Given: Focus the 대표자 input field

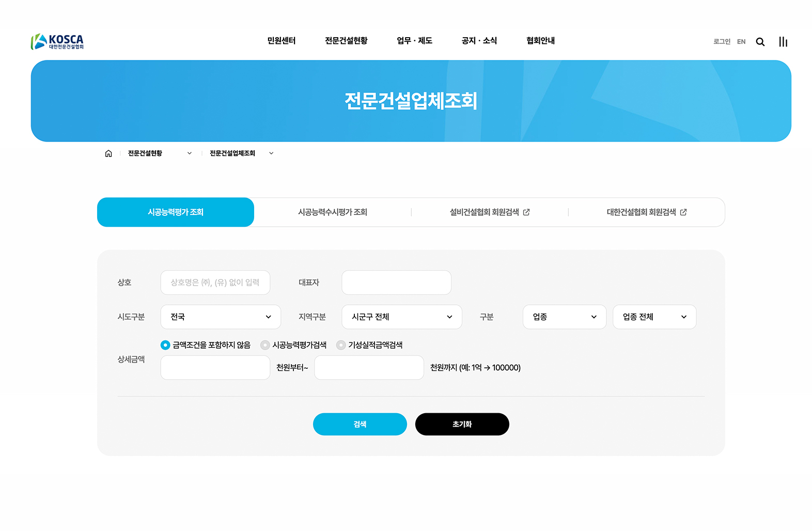Looking at the screenshot, I should [x=397, y=283].
